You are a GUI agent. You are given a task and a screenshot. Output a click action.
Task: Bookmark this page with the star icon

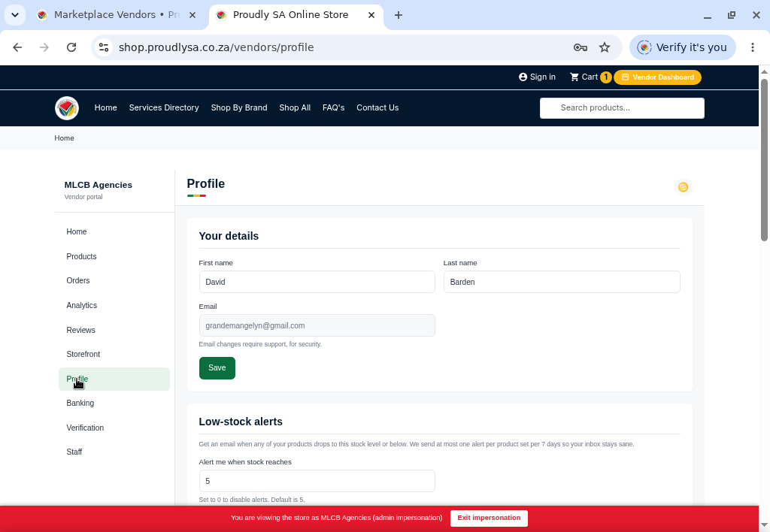pyautogui.click(x=605, y=47)
